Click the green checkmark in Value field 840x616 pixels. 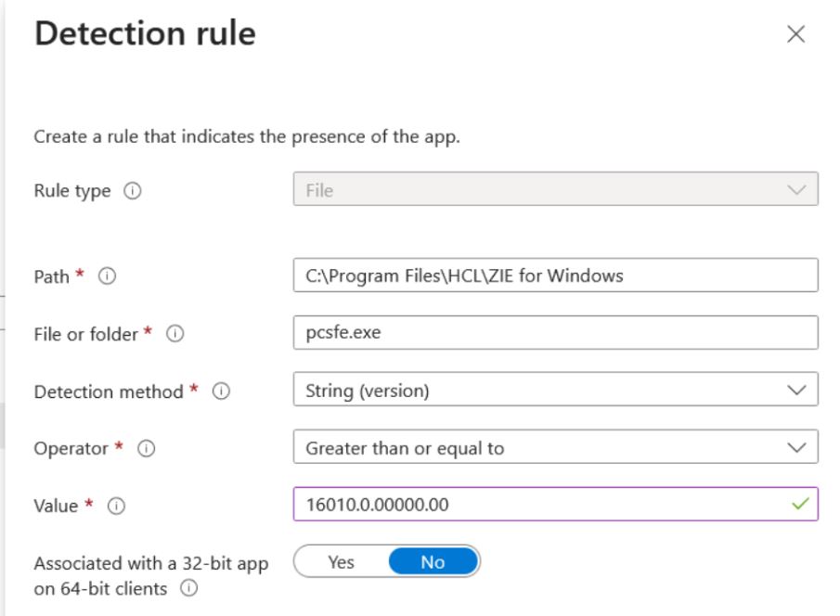pyautogui.click(x=800, y=505)
